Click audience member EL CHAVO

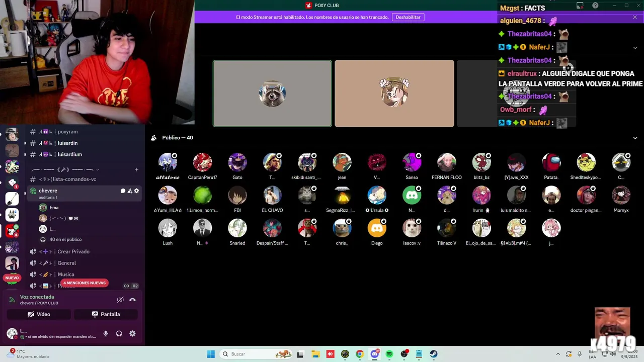[272, 196]
